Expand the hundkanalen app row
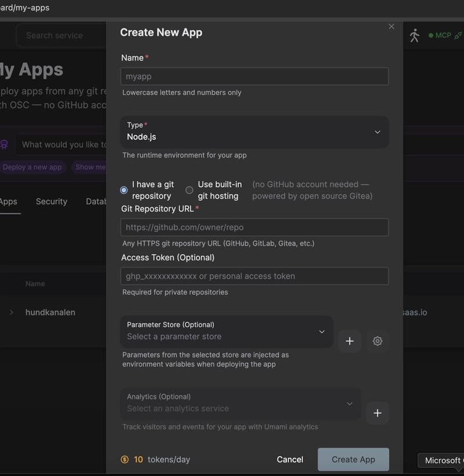464x476 pixels. 12,312
